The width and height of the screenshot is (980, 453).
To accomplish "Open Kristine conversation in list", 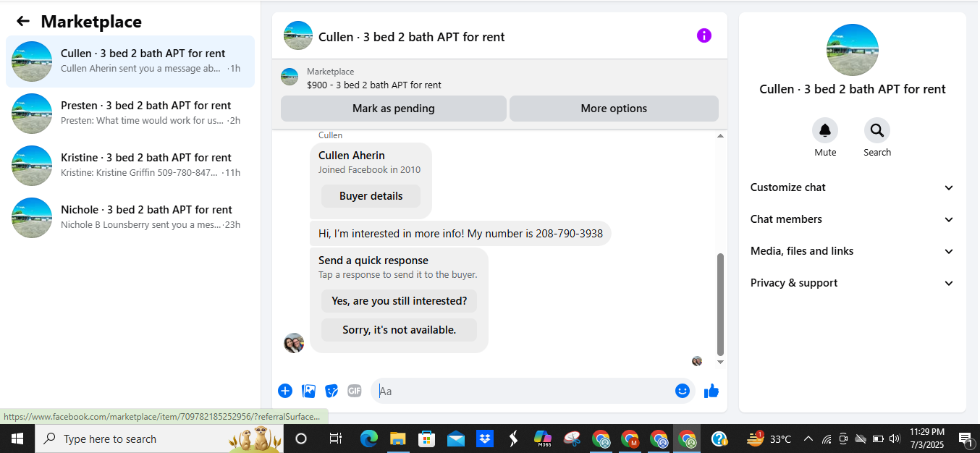I will [130, 166].
